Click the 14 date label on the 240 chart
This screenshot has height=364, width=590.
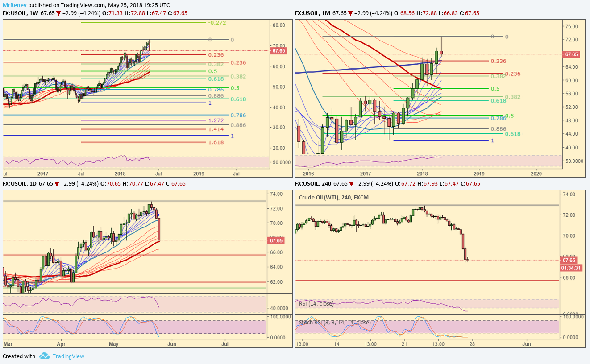coord(337,344)
